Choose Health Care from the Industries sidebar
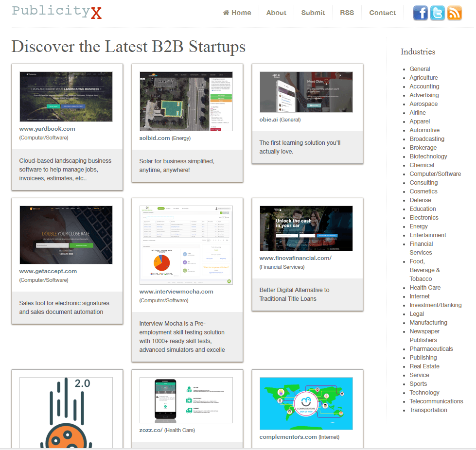476x450 pixels. click(425, 288)
